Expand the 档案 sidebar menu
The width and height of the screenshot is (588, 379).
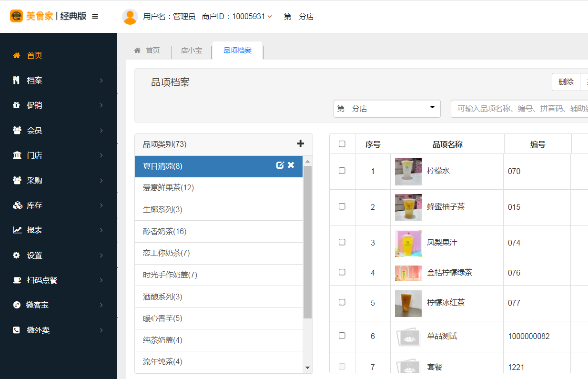click(x=58, y=80)
